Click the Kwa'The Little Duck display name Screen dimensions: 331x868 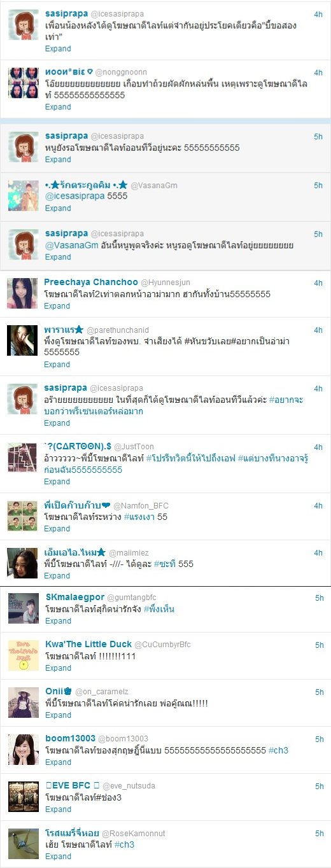coord(88,644)
